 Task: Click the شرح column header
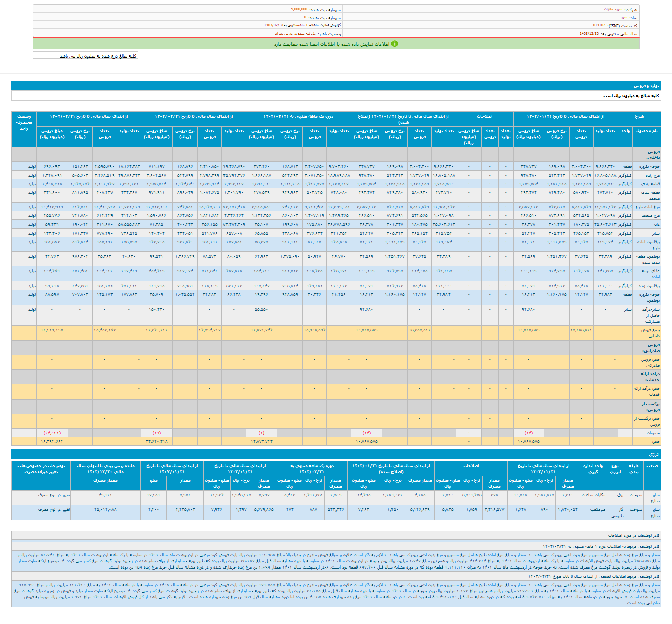click(639, 116)
